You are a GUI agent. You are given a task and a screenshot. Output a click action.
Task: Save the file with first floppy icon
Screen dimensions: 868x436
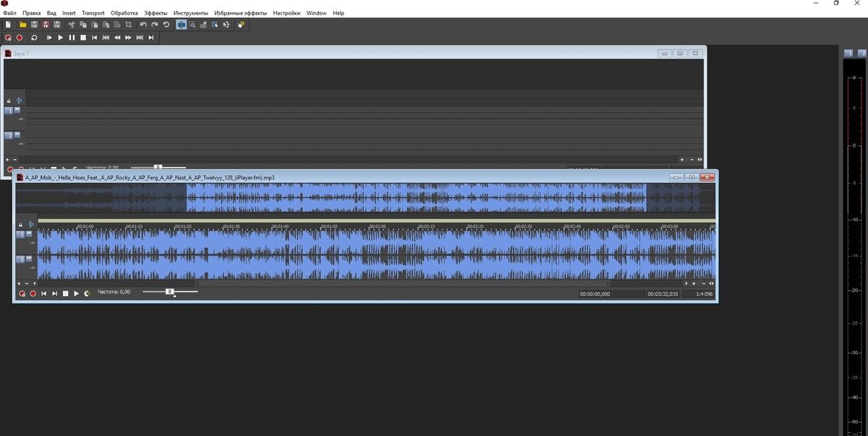[x=34, y=25]
